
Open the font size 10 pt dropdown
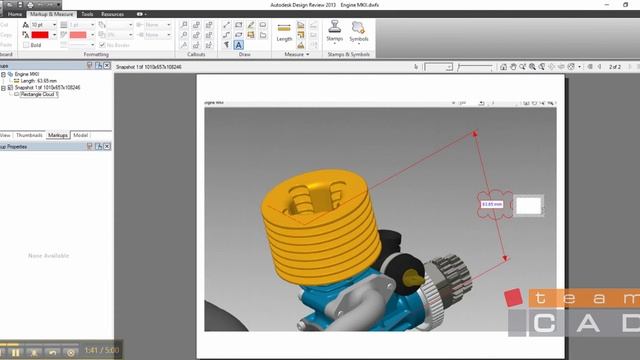tap(54, 25)
